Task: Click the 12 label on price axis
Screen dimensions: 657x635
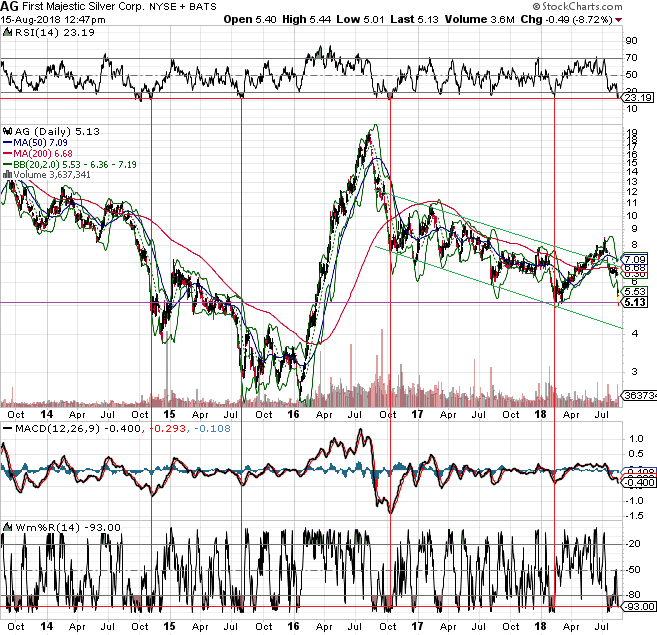Action: coord(632,192)
